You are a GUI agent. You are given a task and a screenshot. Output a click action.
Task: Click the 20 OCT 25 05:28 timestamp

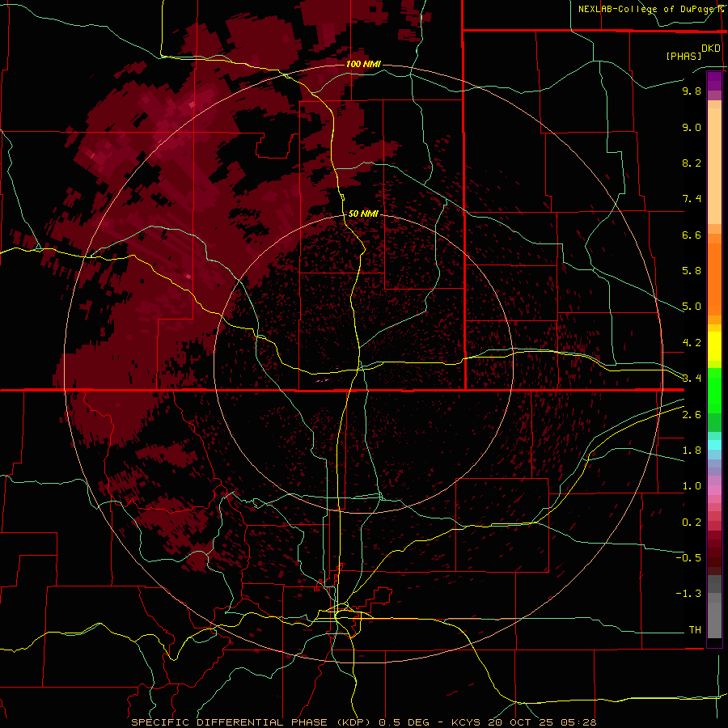542,722
